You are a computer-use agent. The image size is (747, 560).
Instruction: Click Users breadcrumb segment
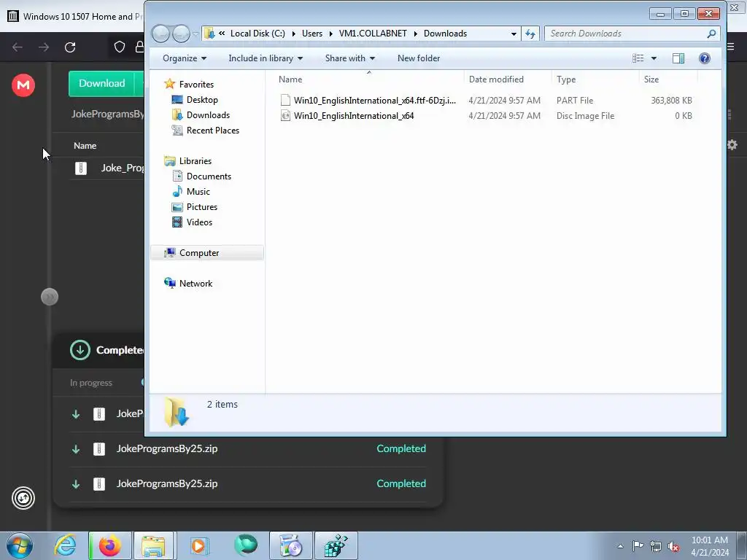point(312,34)
